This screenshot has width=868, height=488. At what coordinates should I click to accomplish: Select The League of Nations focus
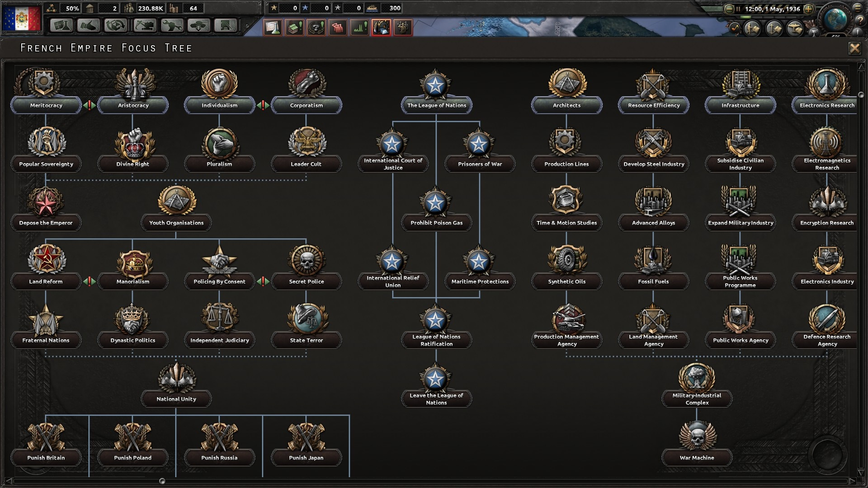(436, 105)
